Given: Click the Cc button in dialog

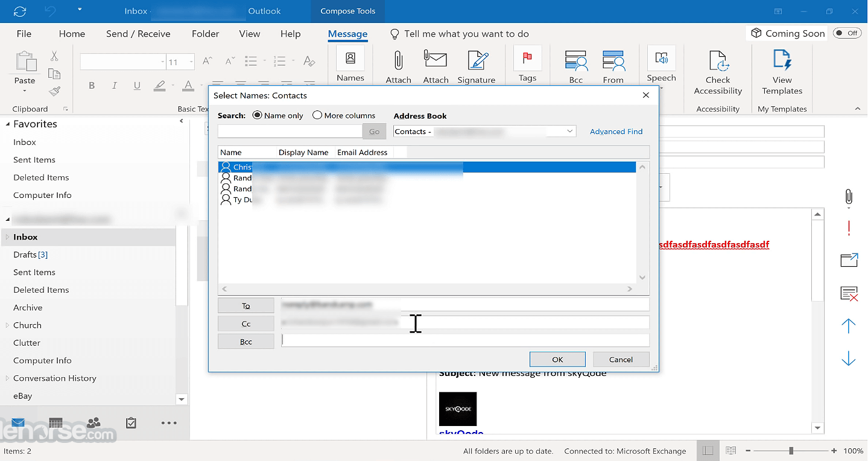Looking at the screenshot, I should pyautogui.click(x=246, y=323).
